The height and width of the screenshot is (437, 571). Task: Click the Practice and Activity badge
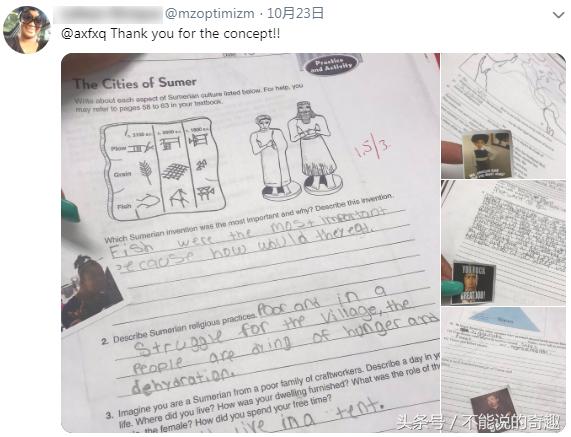click(x=329, y=65)
